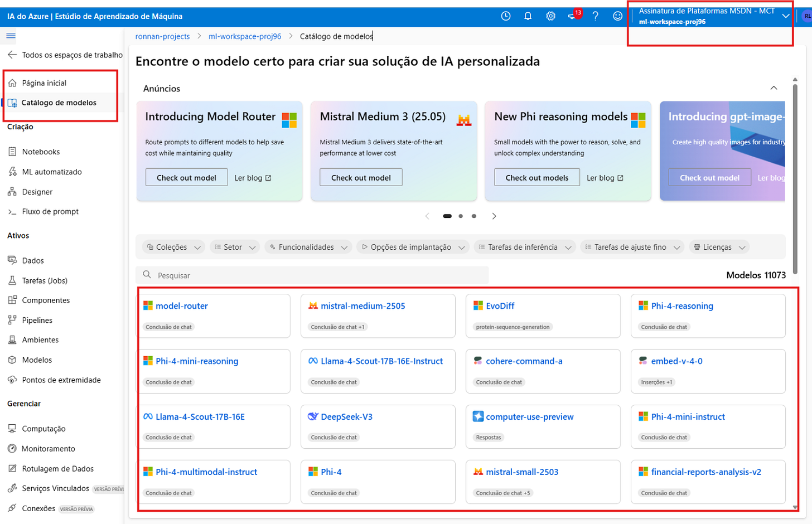Click the Dados icon in sidebar
The width and height of the screenshot is (812, 524).
[x=12, y=260]
